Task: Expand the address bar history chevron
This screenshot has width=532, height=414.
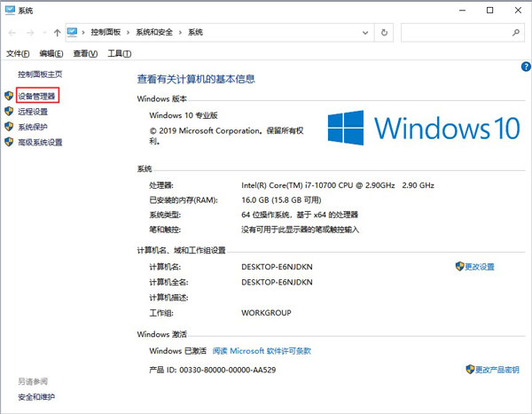Action: click(x=365, y=33)
